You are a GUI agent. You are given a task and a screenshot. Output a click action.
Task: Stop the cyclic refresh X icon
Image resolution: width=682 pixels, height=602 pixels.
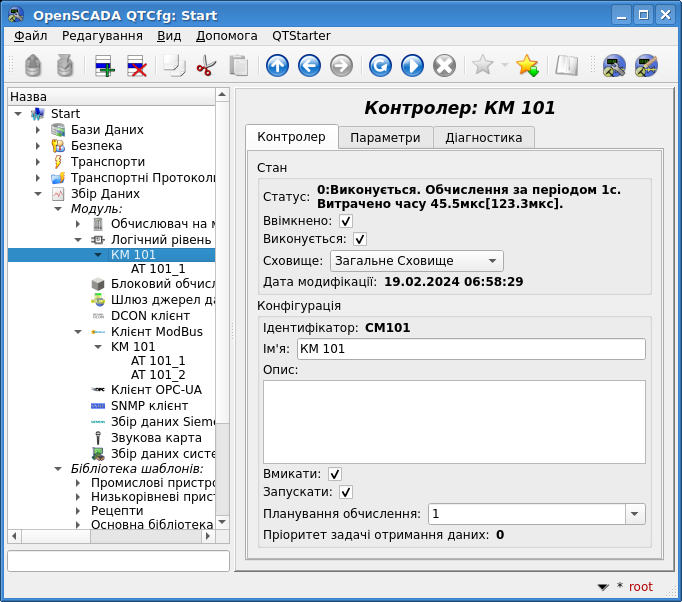point(445,66)
